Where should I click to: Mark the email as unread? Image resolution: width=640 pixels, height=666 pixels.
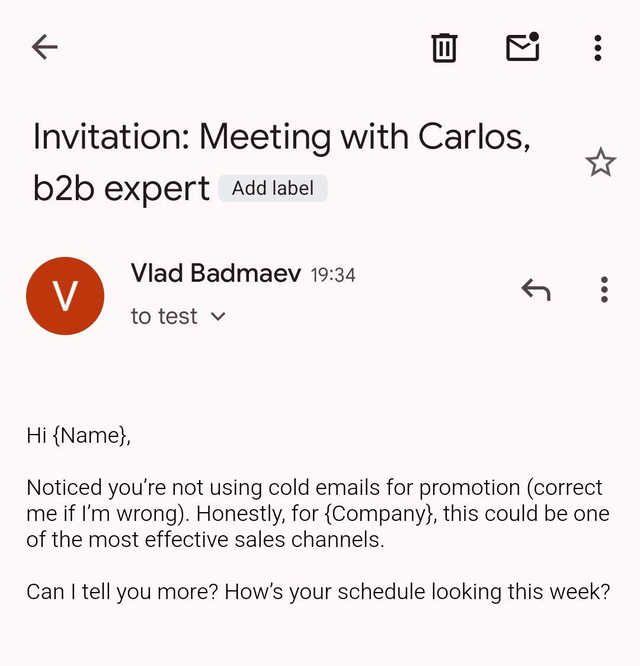coord(523,47)
